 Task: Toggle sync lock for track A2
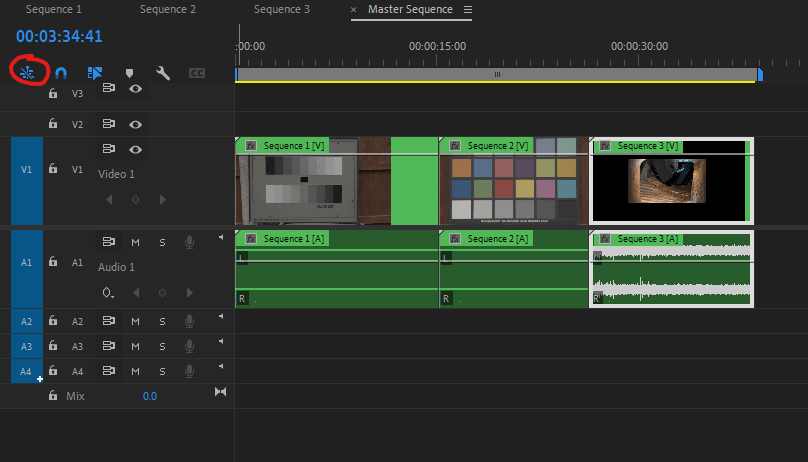coord(108,321)
